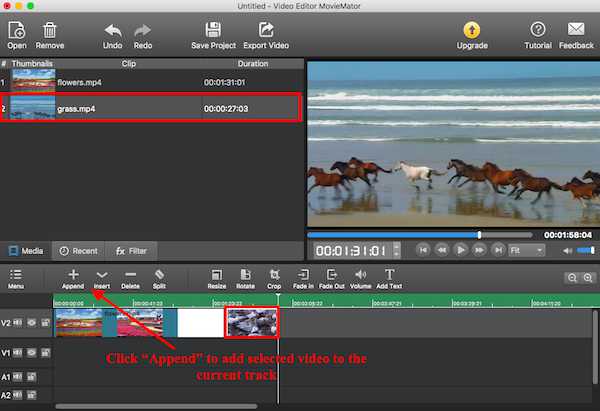Viewport: 600px width, 411px height.
Task: Undo the last action
Action: coord(112,36)
